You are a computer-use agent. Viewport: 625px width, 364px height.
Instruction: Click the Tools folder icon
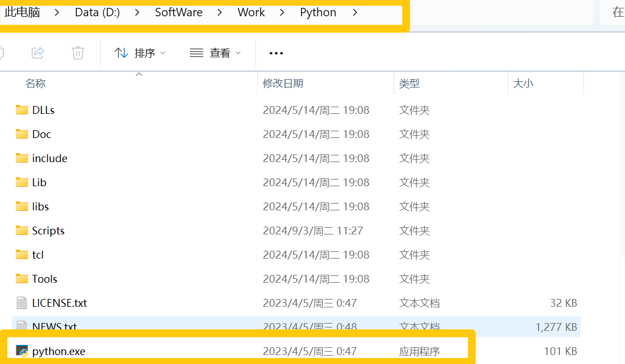tap(22, 278)
